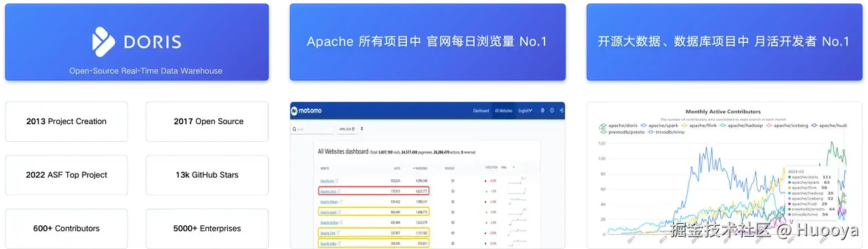This screenshot has width=868, height=249.
Task: Click the Matomo website search field
Action: pyautogui.click(x=312, y=129)
